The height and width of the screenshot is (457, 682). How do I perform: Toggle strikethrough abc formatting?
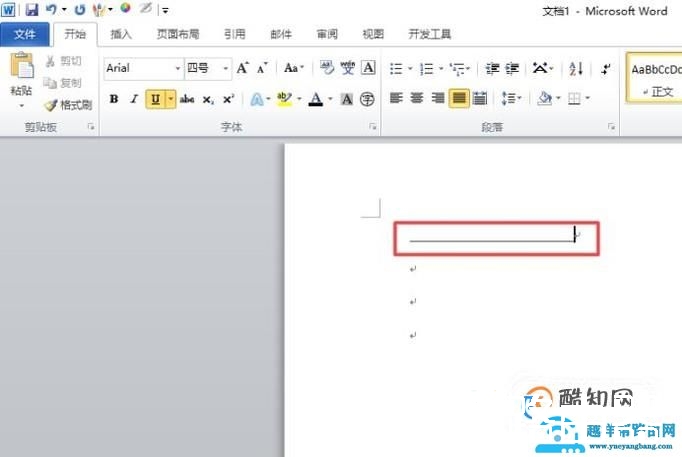[187, 99]
